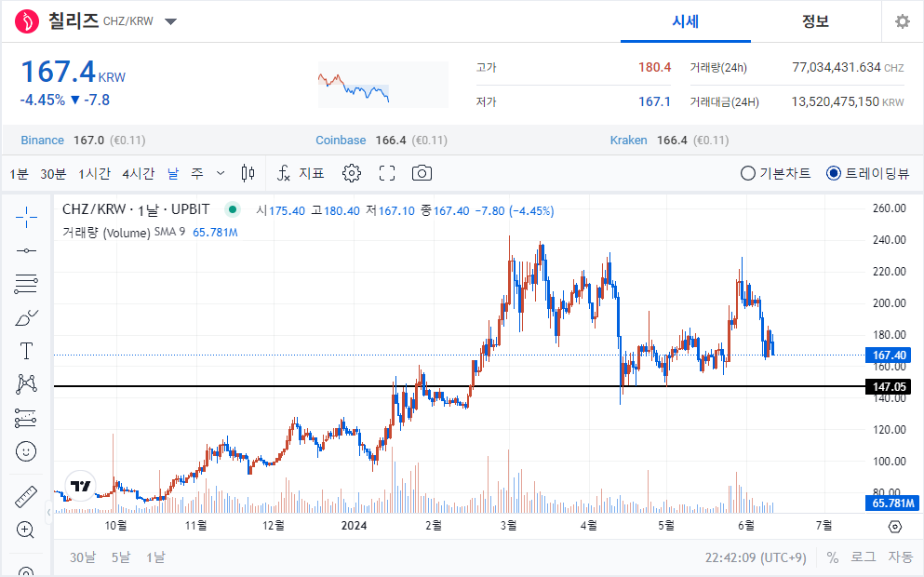The height and width of the screenshot is (577, 924).
Task: Toggle percent scale mode
Action: (833, 557)
